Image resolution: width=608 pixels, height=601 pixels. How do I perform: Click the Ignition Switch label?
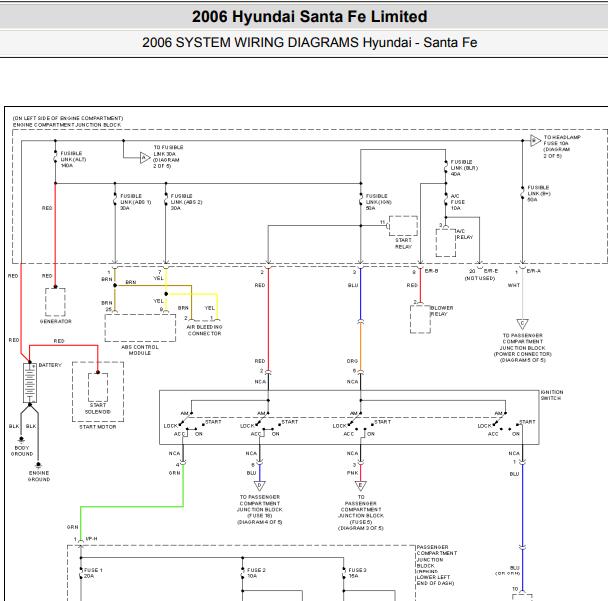552,395
